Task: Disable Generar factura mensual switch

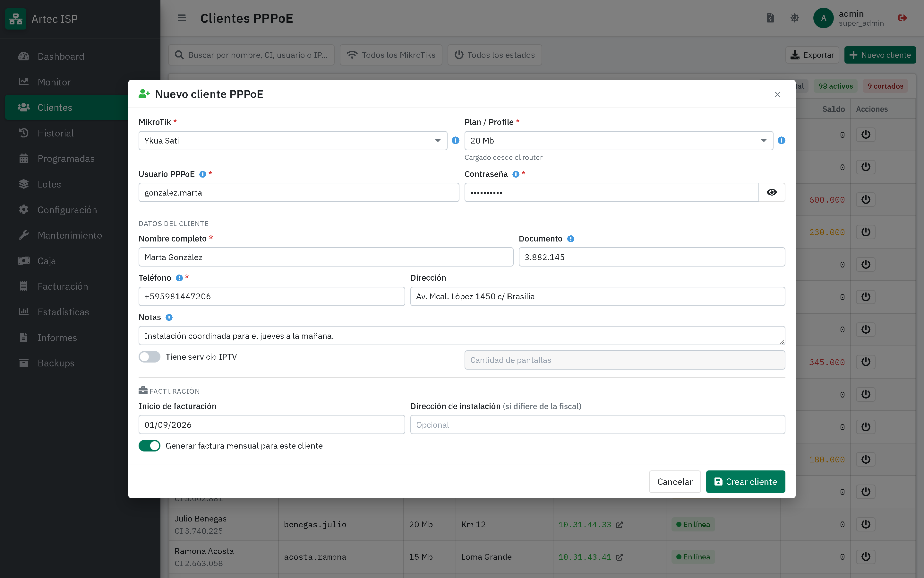Action: 149,446
